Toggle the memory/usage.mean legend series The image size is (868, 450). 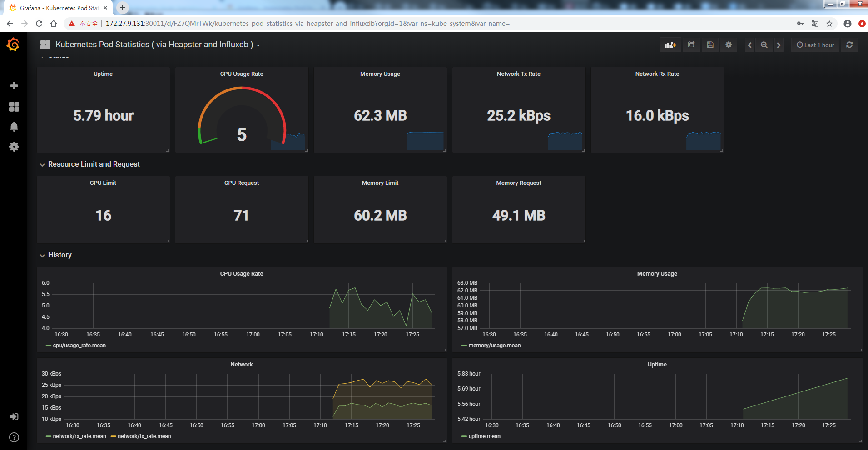coord(494,346)
